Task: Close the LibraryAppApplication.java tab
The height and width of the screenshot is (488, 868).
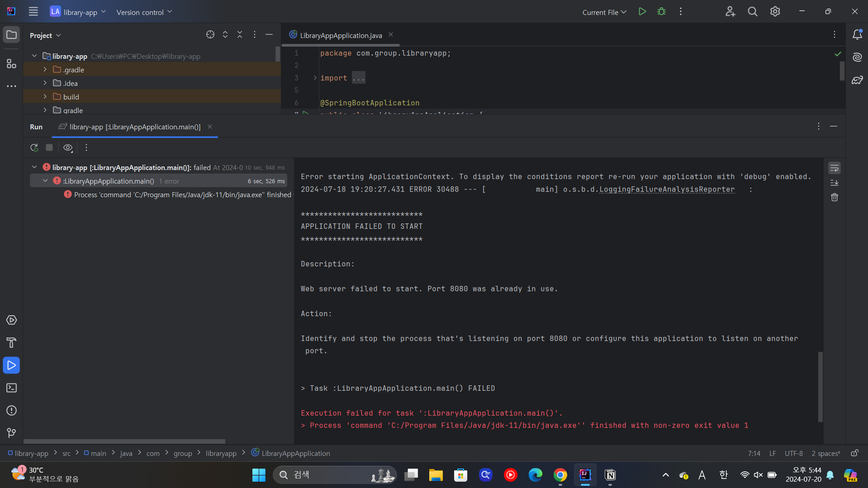Action: 391,35
